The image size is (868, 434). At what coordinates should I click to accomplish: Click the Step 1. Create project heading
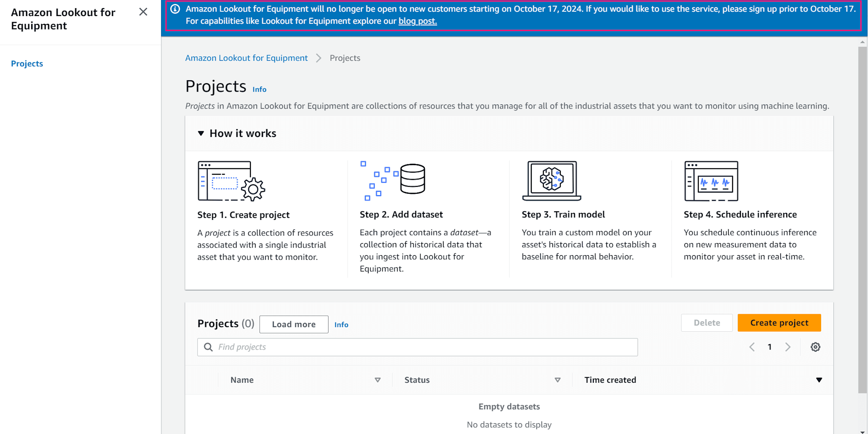[x=243, y=215]
